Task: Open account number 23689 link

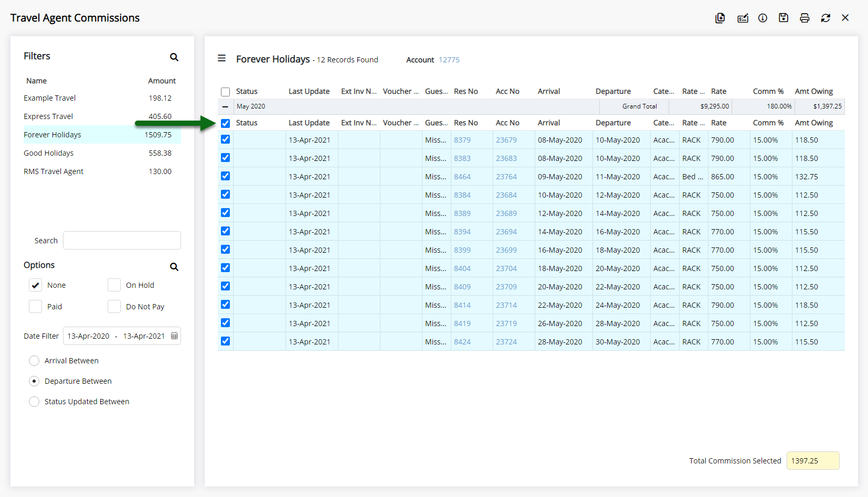Action: click(506, 213)
